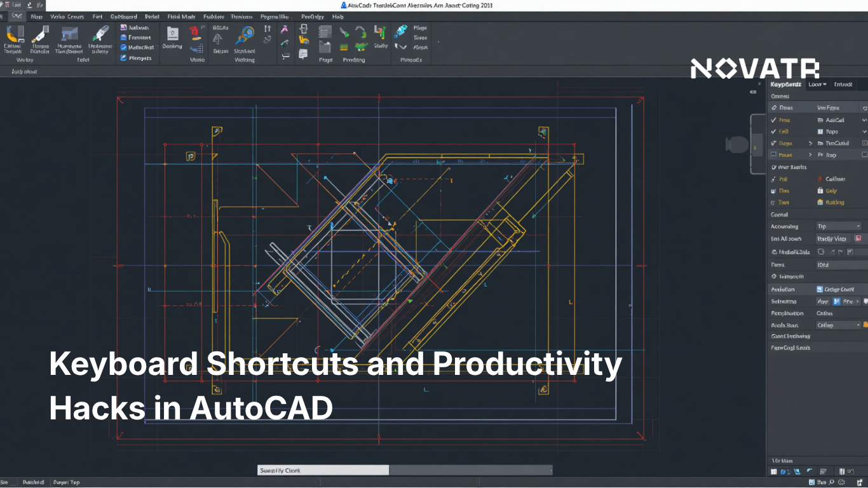Click the Entuodt button in panel header
Screen dimensions: 868x488
click(843, 84)
